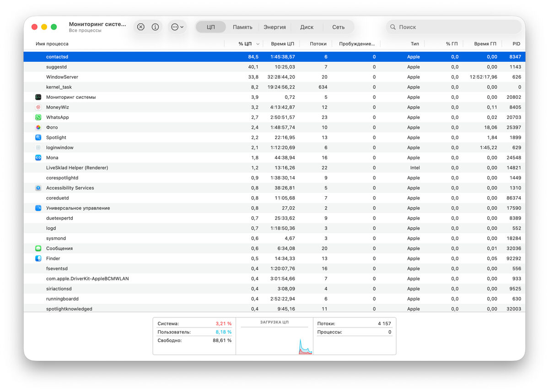Image resolution: width=549 pixels, height=392 pixels.
Task: Select the kernel_task process name
Action: tap(59, 87)
